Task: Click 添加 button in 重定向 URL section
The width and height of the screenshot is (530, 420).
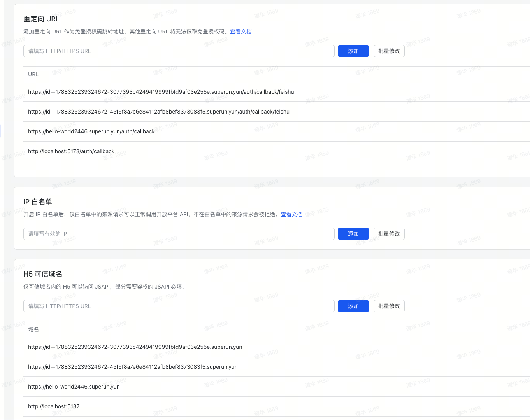Action: pos(353,51)
